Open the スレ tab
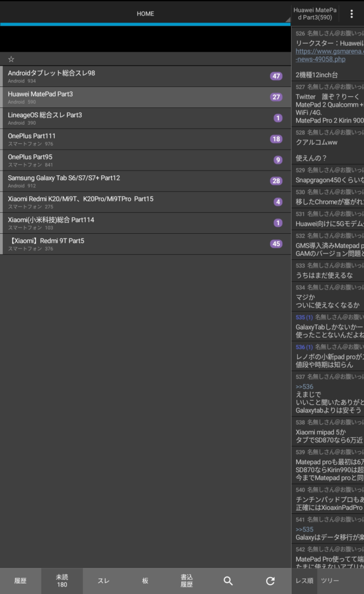The image size is (364, 594). (103, 581)
